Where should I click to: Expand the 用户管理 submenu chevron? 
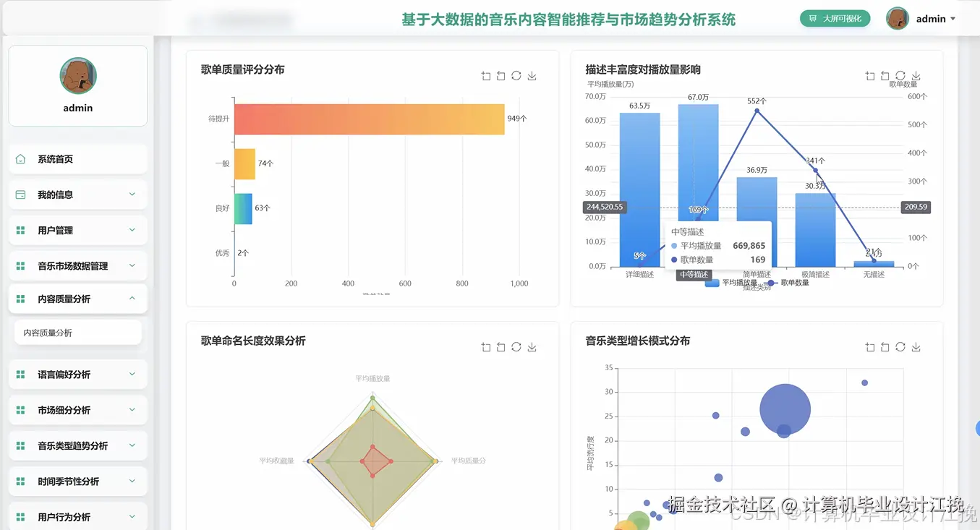(132, 230)
